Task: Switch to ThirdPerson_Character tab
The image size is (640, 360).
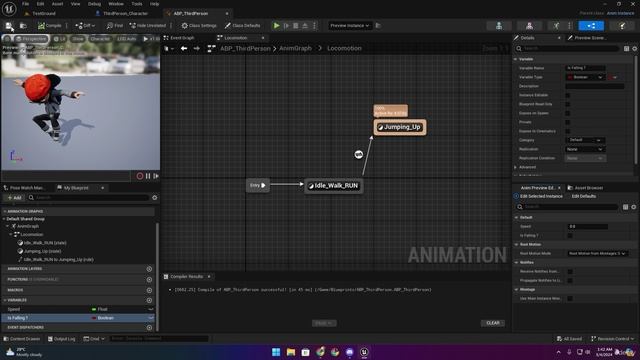Action: 125,13
